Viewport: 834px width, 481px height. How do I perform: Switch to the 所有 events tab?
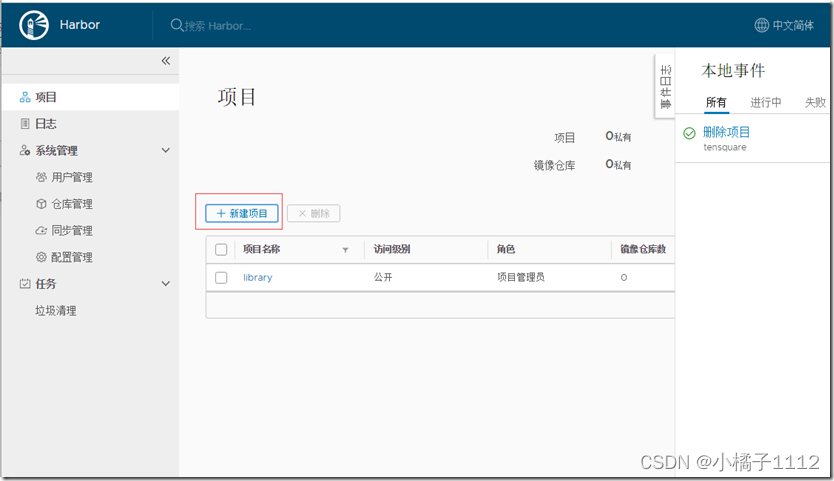coord(716,102)
